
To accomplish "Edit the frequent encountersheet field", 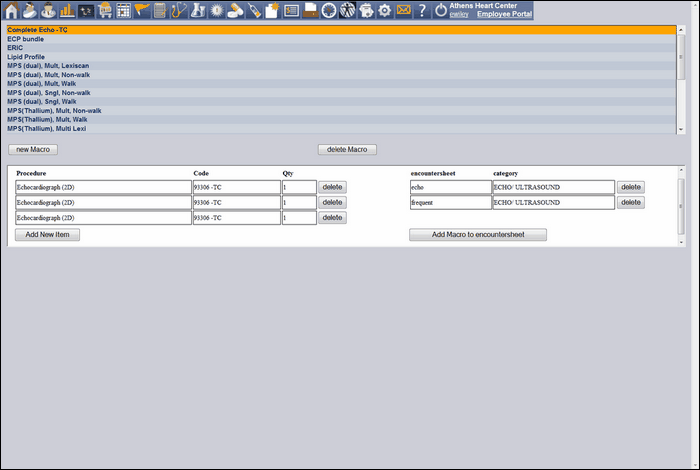I will pos(450,202).
